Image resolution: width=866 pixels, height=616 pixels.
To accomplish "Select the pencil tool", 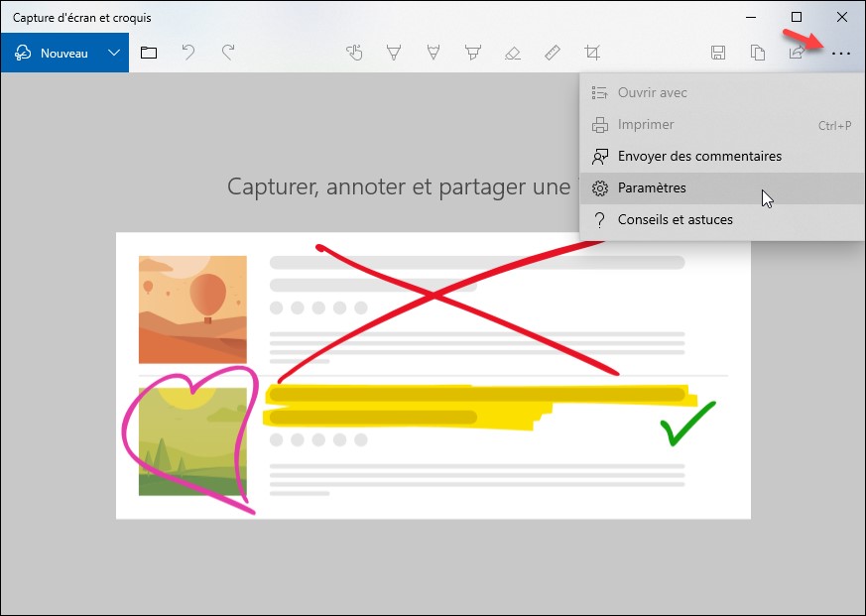I will pyautogui.click(x=433, y=53).
